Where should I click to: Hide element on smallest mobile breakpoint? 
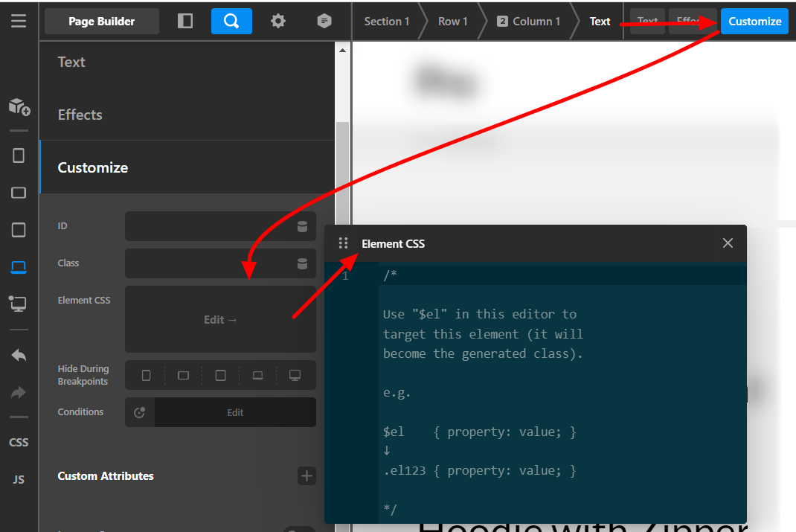tap(147, 375)
